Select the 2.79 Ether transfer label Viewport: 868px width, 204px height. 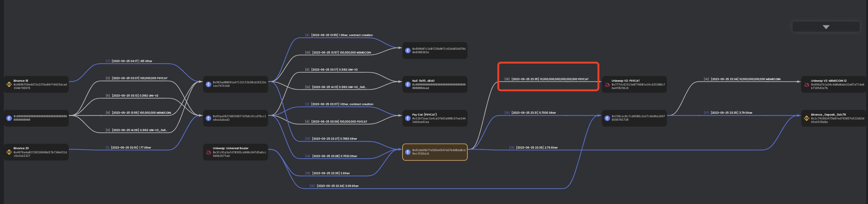536,148
